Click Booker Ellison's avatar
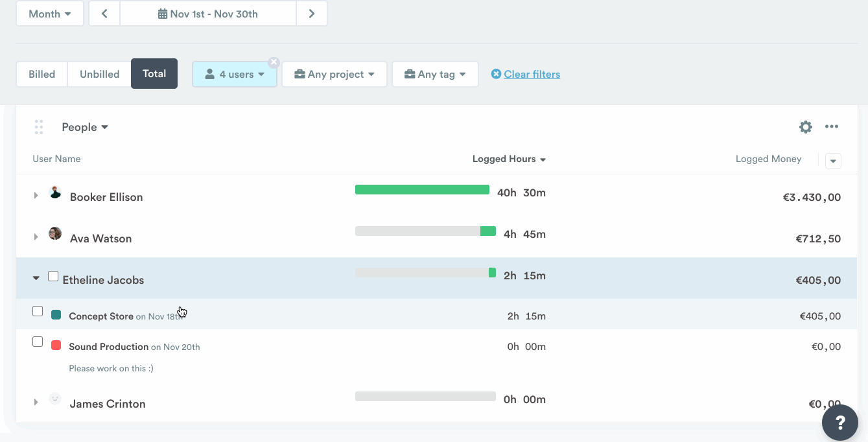Screen dimensions: 868x442 point(55,192)
